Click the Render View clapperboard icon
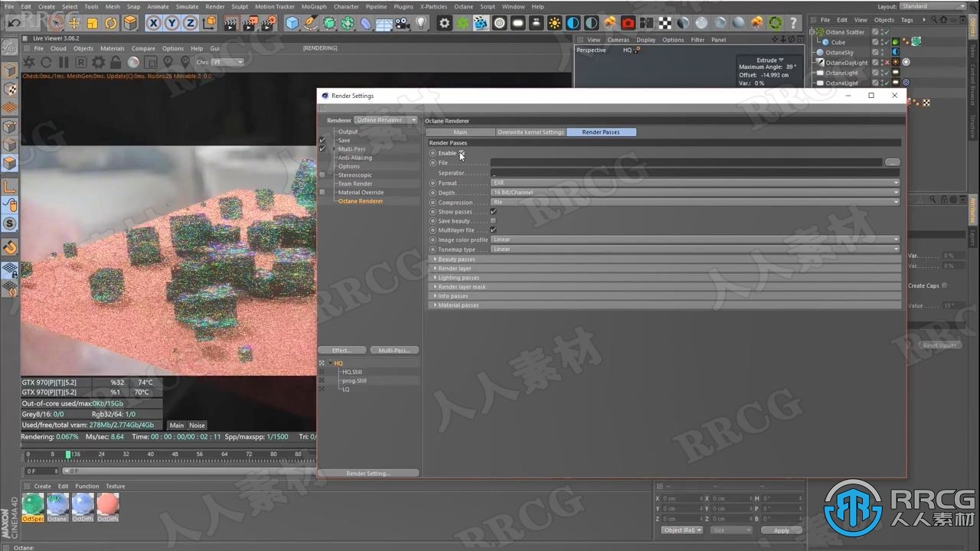This screenshot has height=551, width=980. click(231, 23)
